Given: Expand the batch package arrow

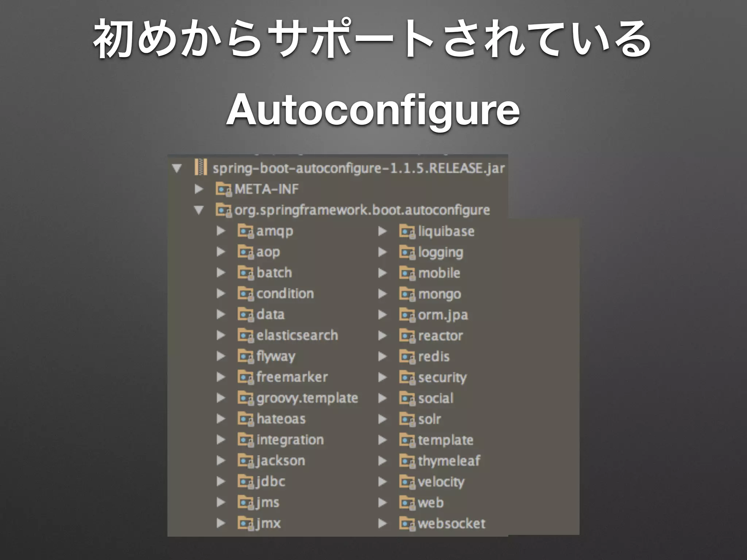Looking at the screenshot, I should (221, 272).
